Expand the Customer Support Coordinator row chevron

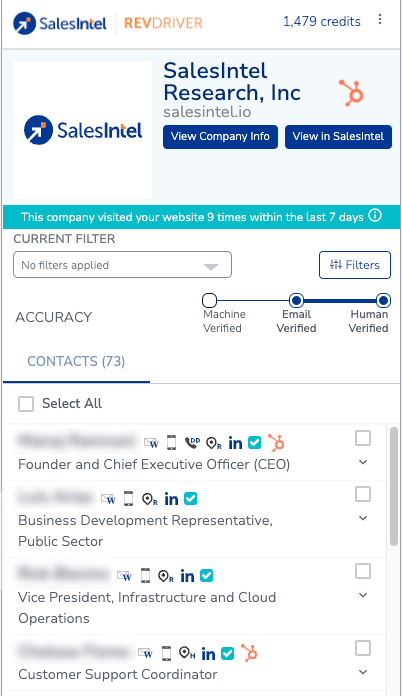[x=363, y=672]
